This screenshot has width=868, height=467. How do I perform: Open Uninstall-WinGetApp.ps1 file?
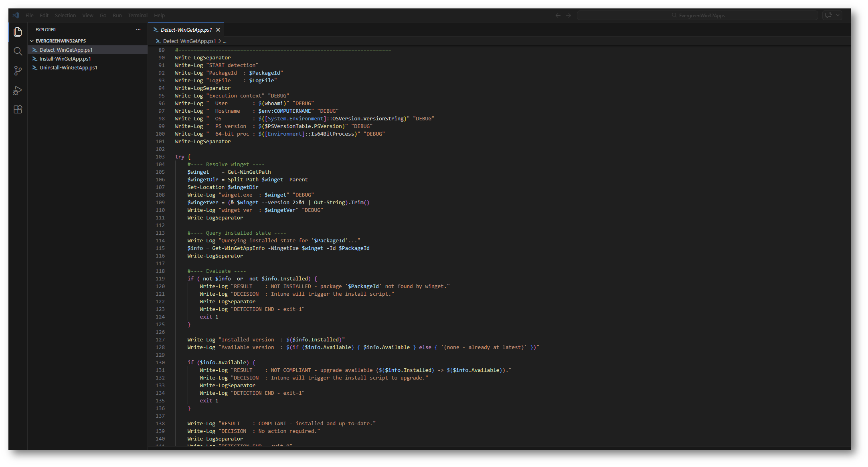coord(68,68)
